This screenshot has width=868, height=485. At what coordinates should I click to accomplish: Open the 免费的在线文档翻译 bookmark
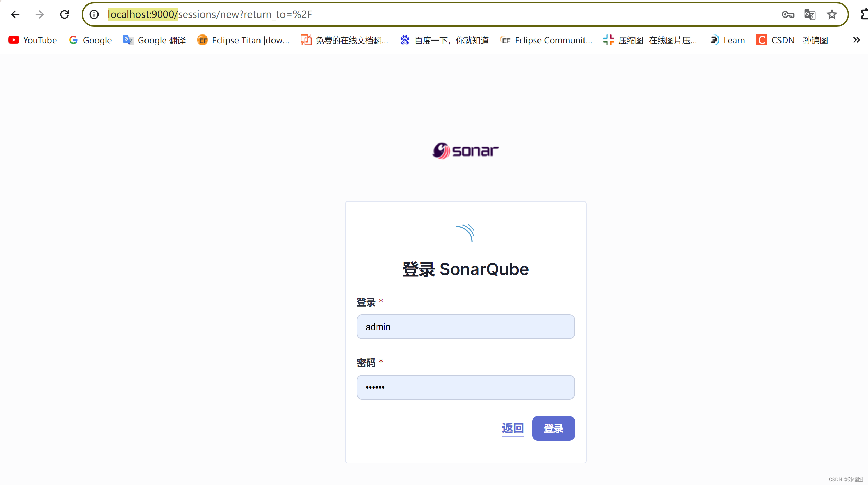[345, 40]
